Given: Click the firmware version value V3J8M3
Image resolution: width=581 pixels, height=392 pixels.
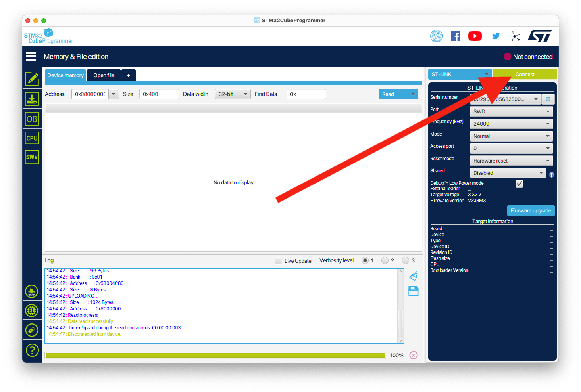Looking at the screenshot, I should (477, 201).
